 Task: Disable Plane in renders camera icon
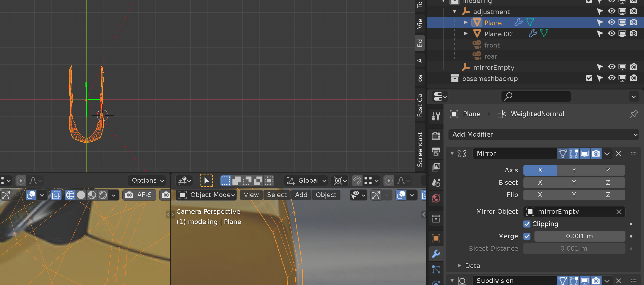[x=634, y=22]
